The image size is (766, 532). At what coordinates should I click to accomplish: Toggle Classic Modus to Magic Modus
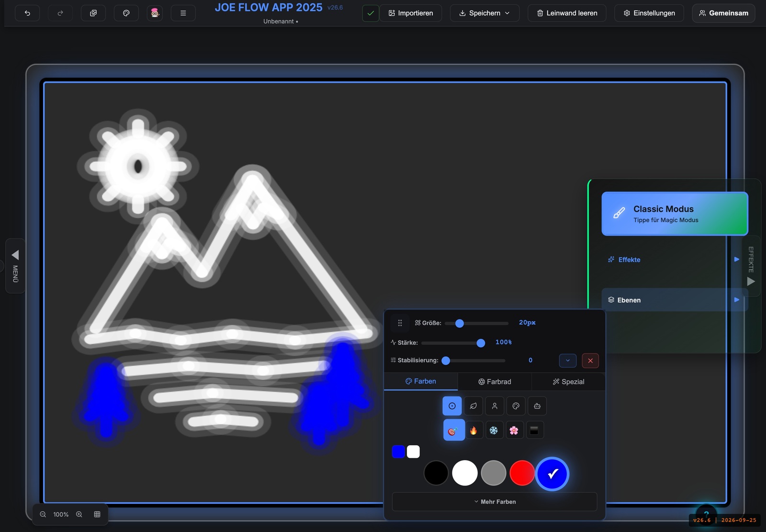(675, 214)
